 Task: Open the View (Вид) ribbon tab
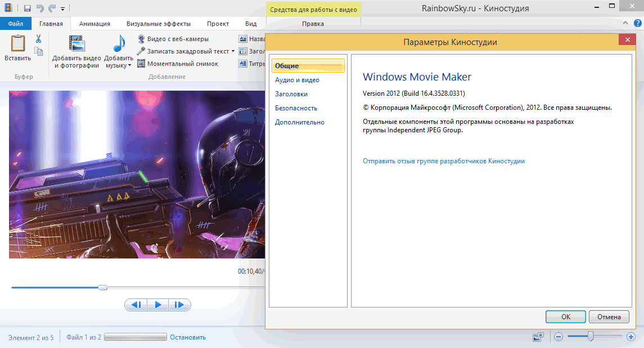(x=251, y=24)
